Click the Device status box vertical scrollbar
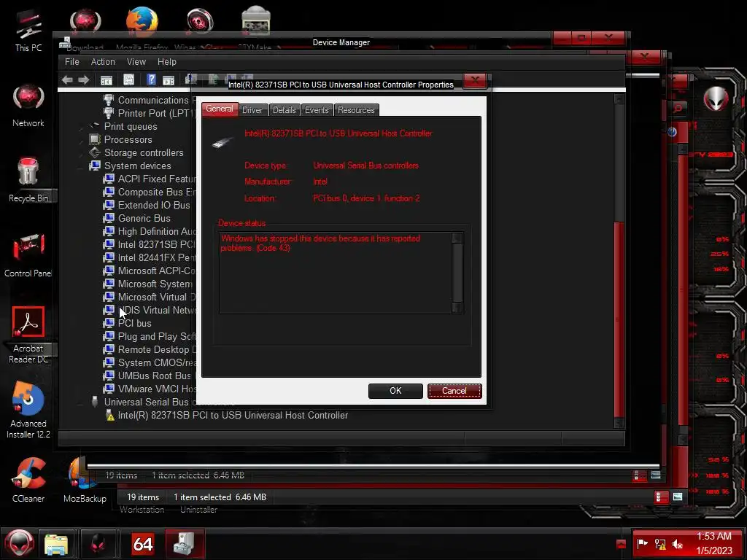Screen dimensions: 747x560 coord(457,273)
